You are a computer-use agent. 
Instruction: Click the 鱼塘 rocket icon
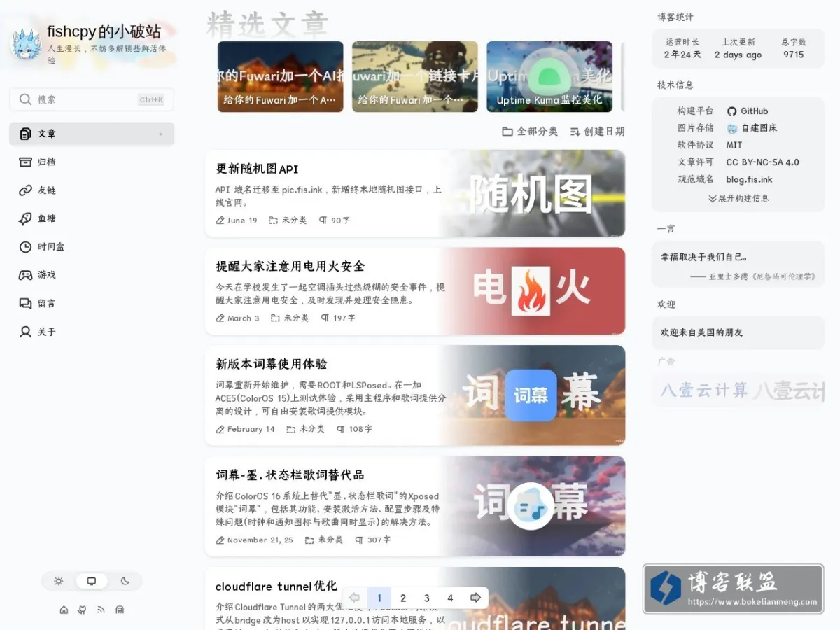(25, 218)
